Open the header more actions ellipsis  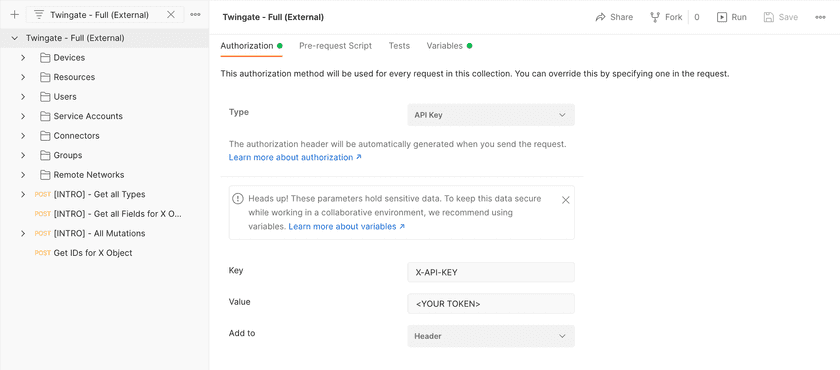(820, 17)
